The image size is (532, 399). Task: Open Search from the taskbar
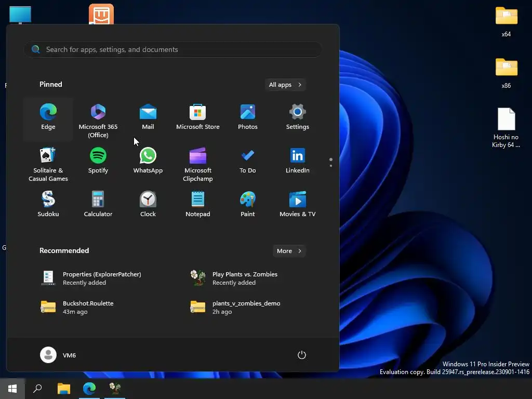pos(37,389)
